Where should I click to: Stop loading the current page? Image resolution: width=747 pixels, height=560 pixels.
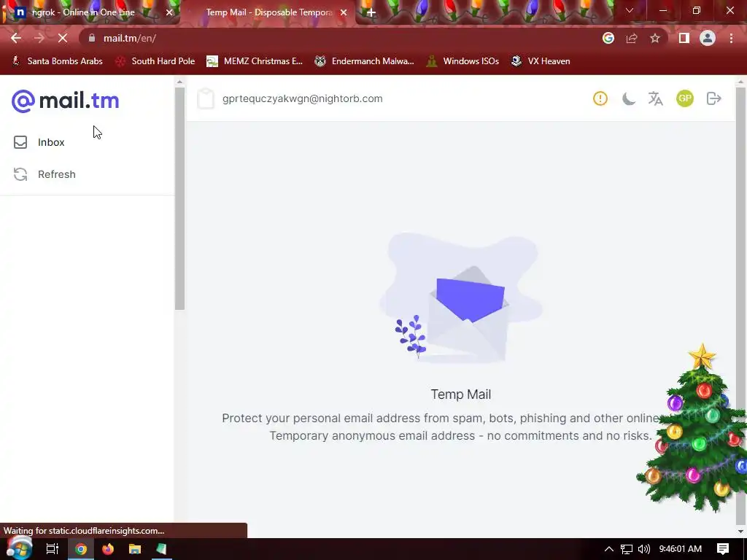(63, 38)
